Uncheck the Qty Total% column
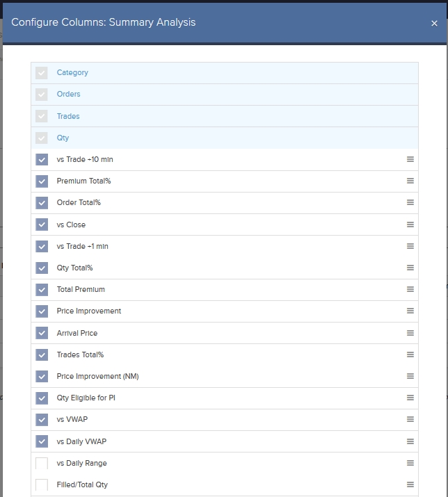This screenshot has width=448, height=497. click(x=42, y=268)
